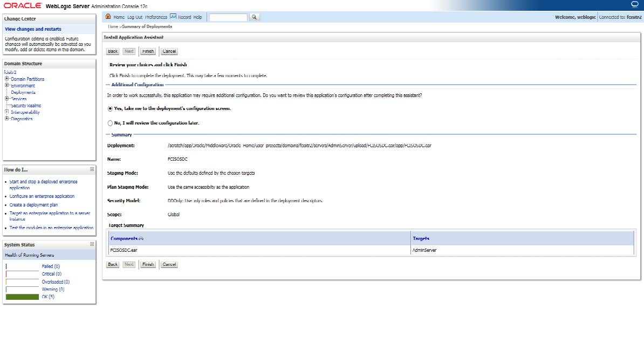The image size is (644, 337).
Task: Click the bottom Finish button
Action: (x=148, y=264)
